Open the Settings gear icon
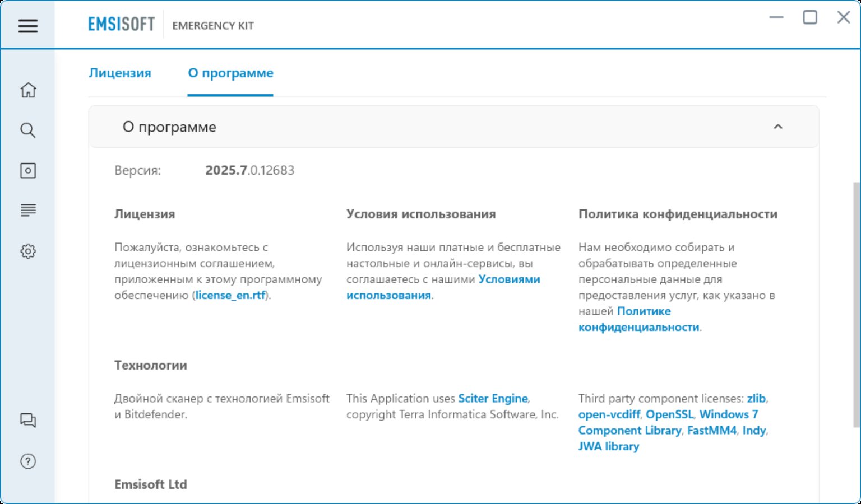This screenshot has height=504, width=861. [28, 251]
